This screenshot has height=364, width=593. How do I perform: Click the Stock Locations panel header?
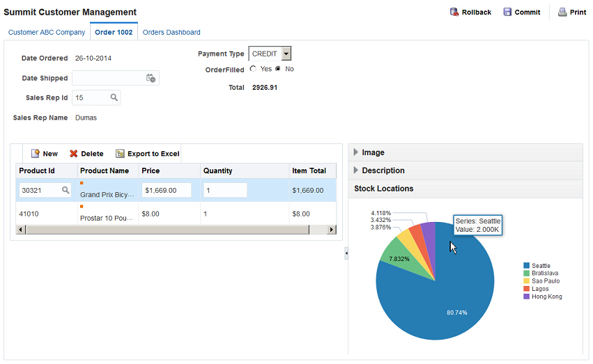click(465, 189)
